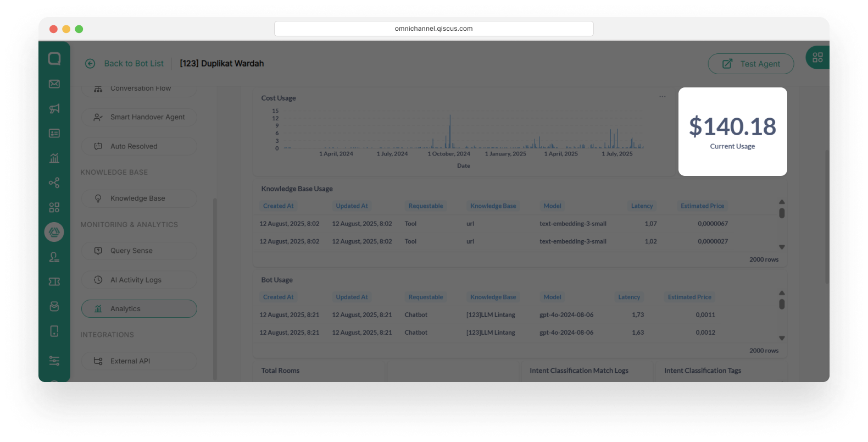
Task: Click the browser address bar
Action: pos(433,29)
